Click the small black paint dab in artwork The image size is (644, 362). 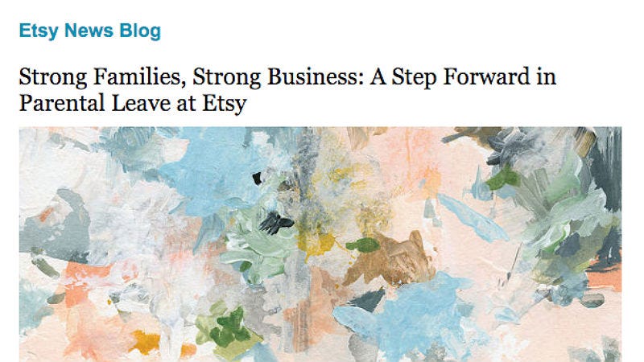[257, 178]
